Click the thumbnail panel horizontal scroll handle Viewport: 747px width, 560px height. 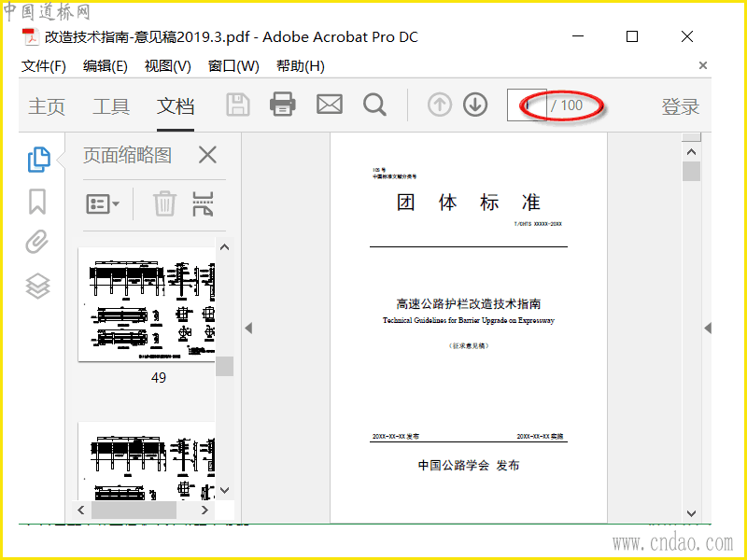[134, 510]
